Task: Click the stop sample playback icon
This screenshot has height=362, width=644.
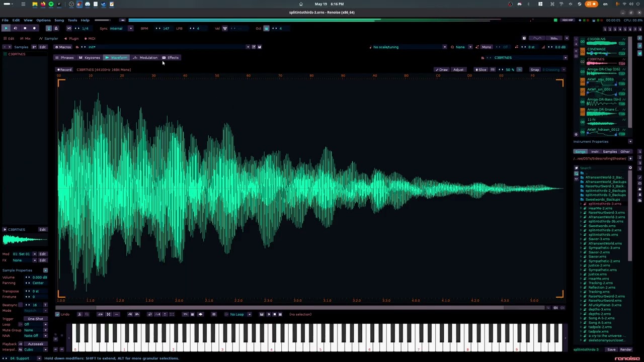Action: [274, 314]
